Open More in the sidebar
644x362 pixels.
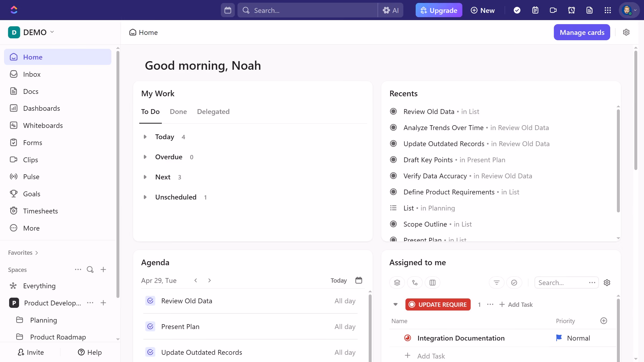coord(58,228)
